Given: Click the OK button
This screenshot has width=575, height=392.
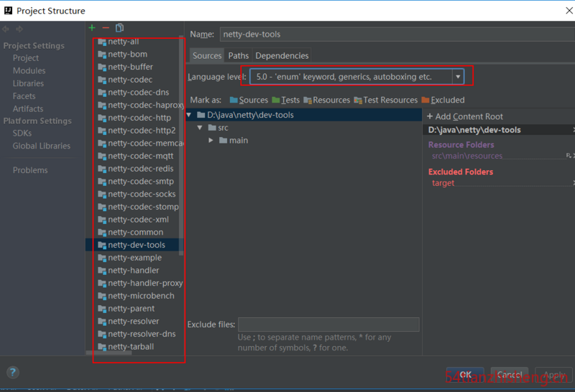Looking at the screenshot, I should pos(465,375).
